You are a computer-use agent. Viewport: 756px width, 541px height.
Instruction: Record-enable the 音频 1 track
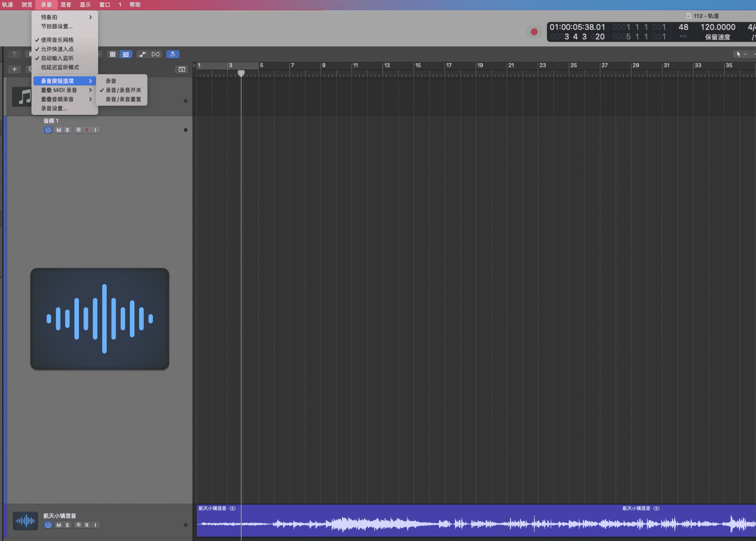(87, 130)
